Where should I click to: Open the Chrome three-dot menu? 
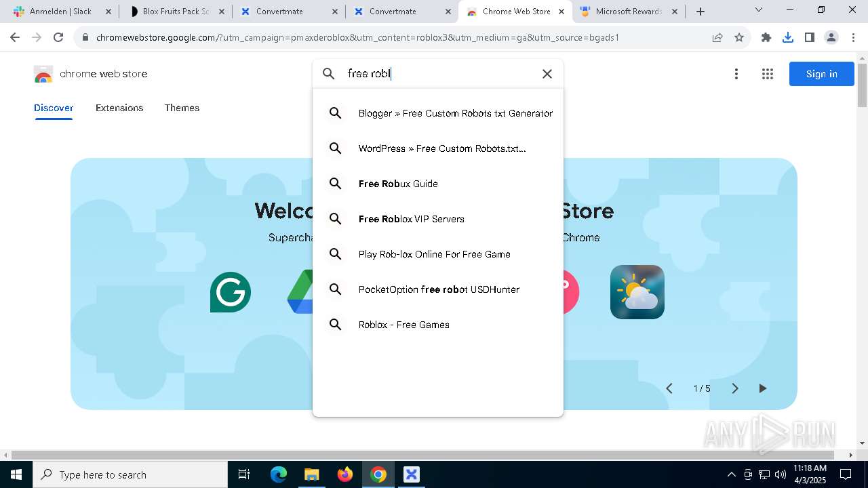tap(852, 37)
